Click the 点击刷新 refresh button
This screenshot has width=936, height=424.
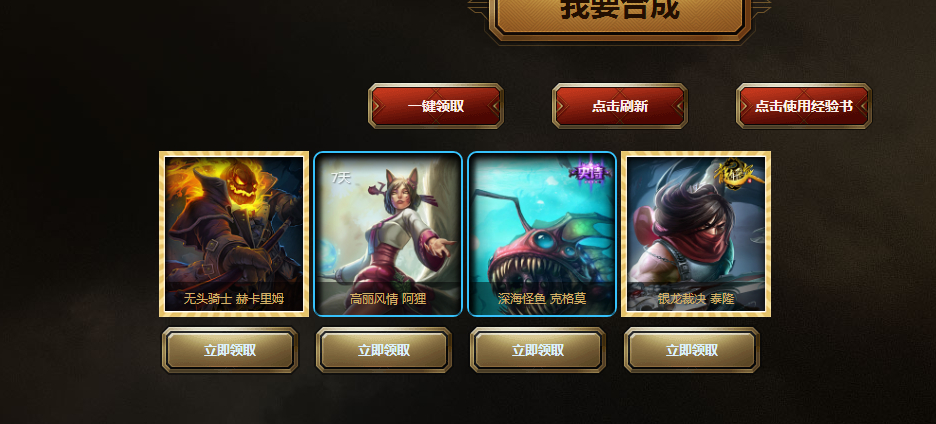tap(620, 106)
